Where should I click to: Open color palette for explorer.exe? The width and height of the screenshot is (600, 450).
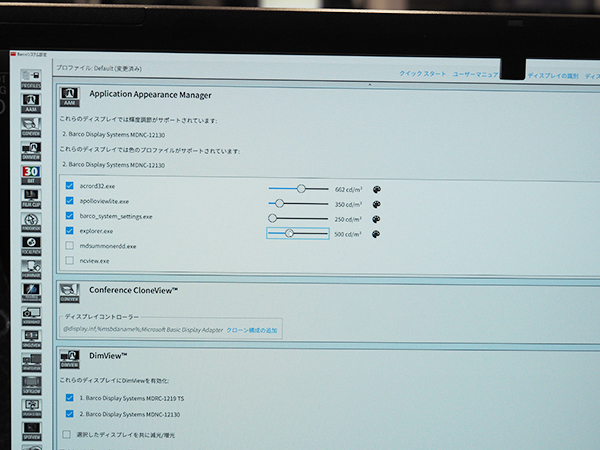click(377, 234)
